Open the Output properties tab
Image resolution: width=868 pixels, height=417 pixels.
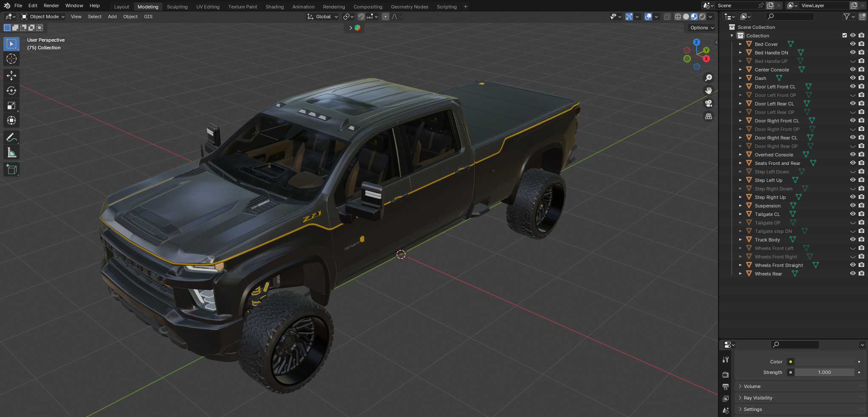(726, 386)
